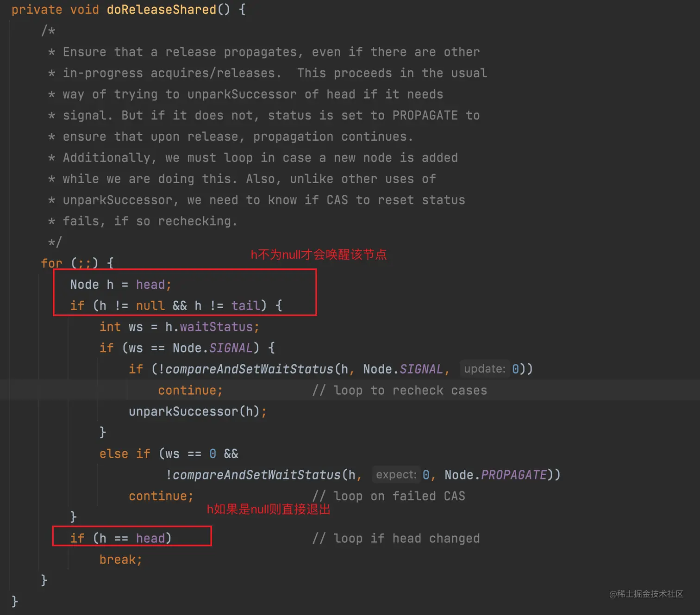Click SIGNAL in 'if (ws == Node.SIGNAL)'

click(x=231, y=348)
